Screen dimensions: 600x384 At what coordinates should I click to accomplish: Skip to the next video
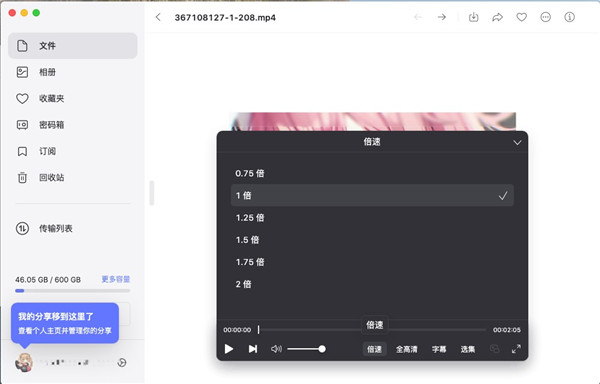click(x=253, y=349)
